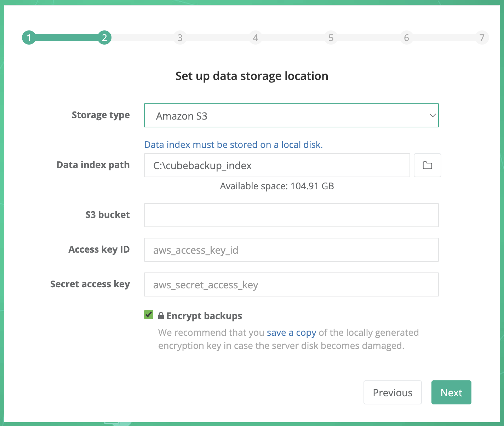Viewport: 504px width, 426px height.
Task: Select step 5 in the progress steps
Action: pyautogui.click(x=331, y=38)
